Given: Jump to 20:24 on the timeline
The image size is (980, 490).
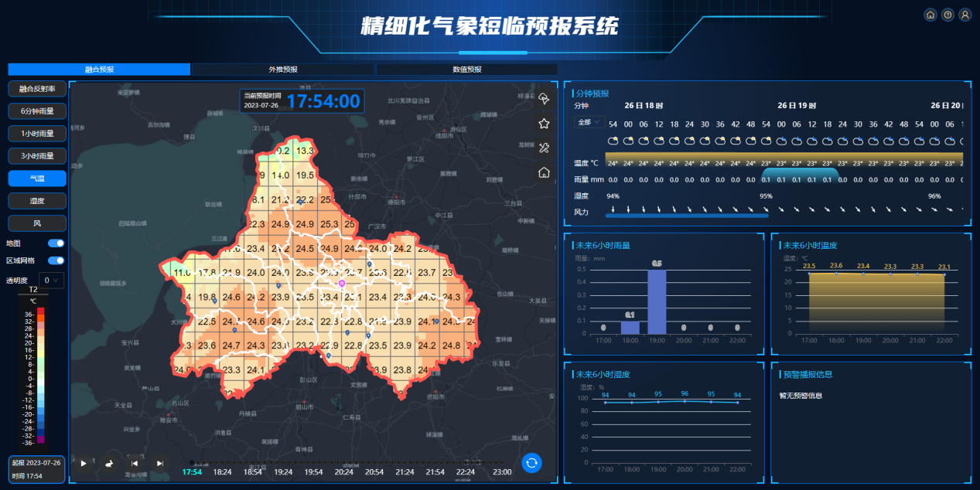Looking at the screenshot, I should click(343, 471).
